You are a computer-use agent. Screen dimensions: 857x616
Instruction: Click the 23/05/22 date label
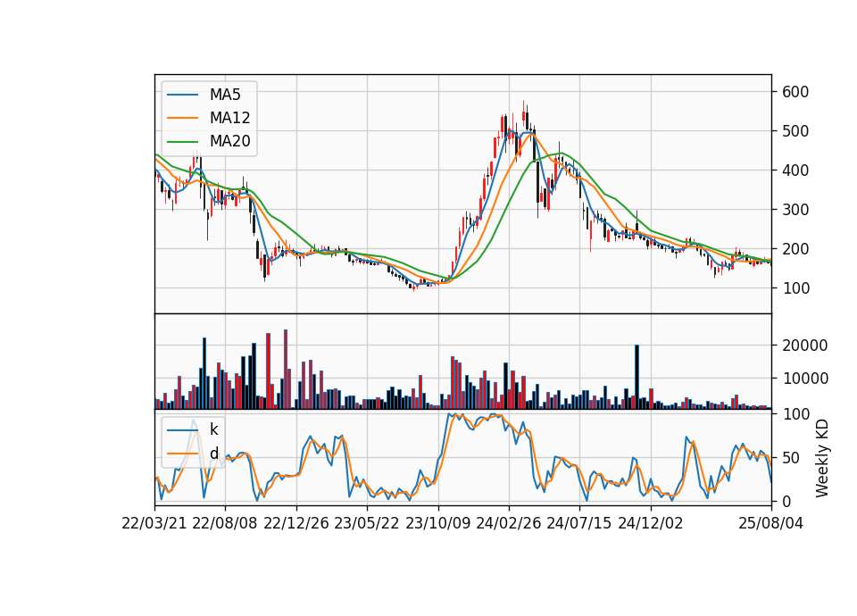click(367, 523)
